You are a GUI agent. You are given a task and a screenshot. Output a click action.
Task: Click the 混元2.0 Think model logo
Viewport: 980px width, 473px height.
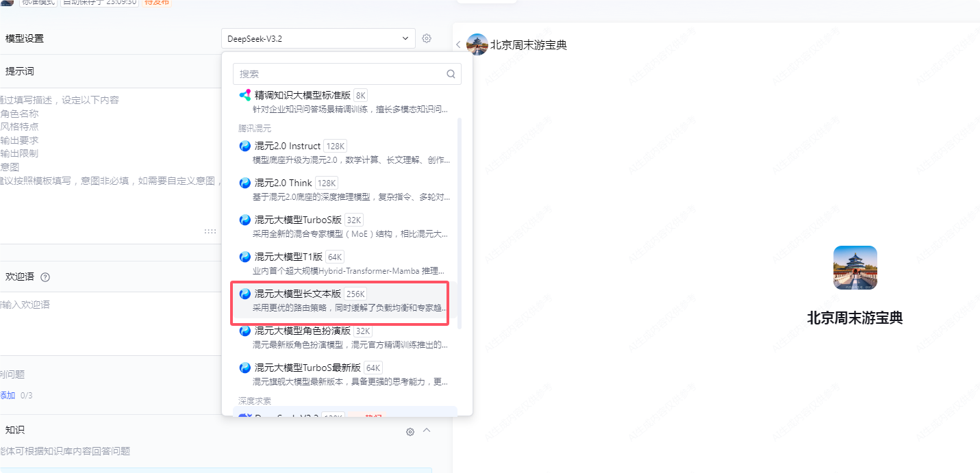[x=244, y=183]
